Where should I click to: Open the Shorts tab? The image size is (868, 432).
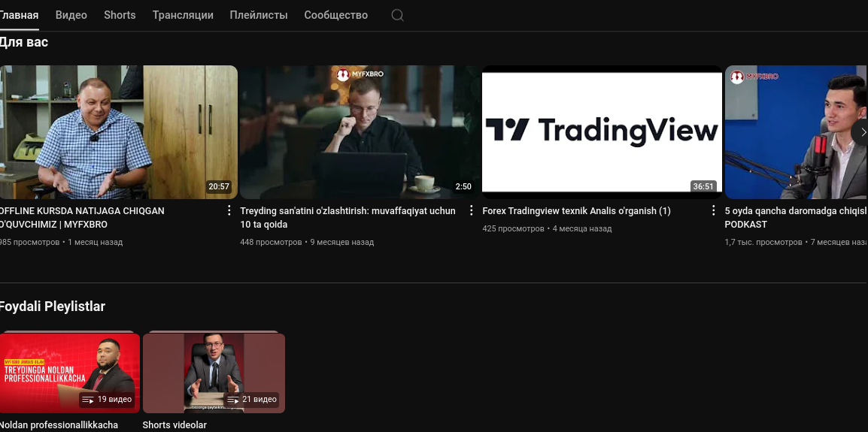(120, 15)
